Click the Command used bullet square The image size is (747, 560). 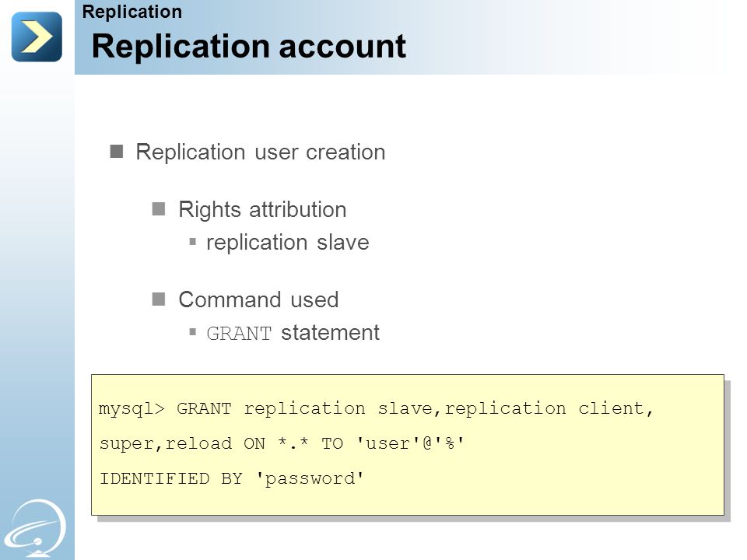tap(159, 299)
